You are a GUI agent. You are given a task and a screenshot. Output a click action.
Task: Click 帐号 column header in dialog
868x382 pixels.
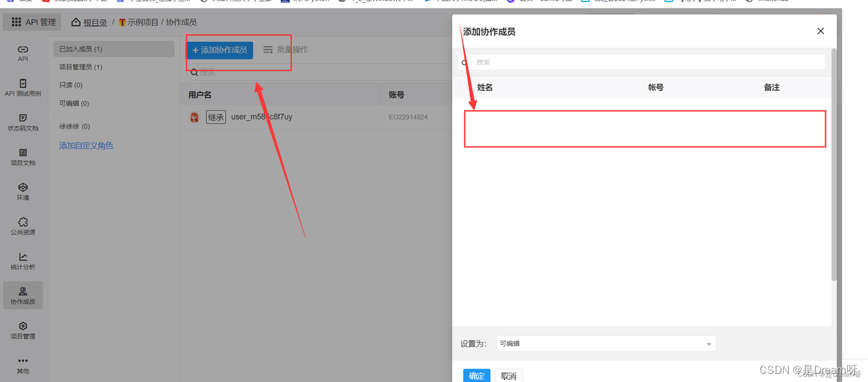pyautogui.click(x=656, y=88)
